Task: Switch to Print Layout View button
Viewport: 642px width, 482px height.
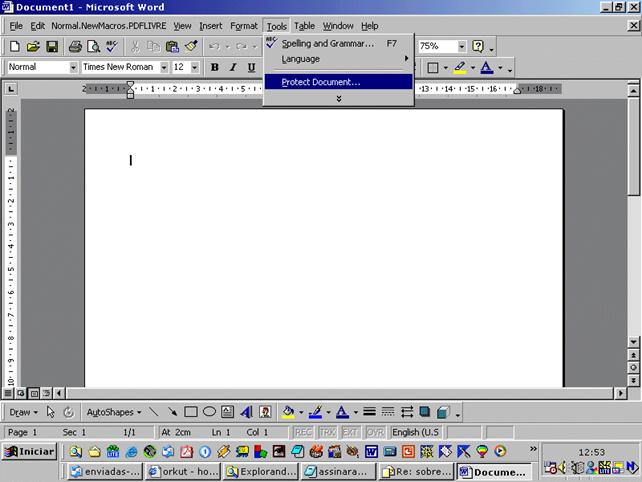Action: 34,394
